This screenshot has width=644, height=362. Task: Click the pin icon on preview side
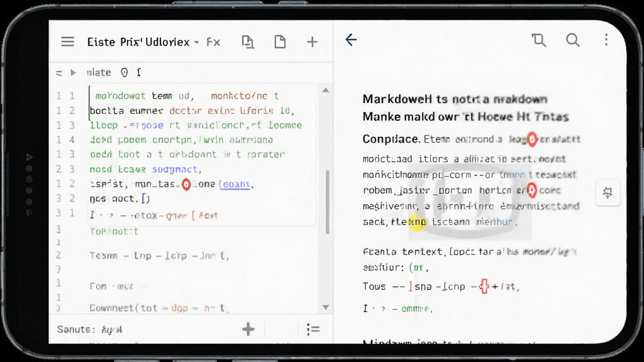608,192
